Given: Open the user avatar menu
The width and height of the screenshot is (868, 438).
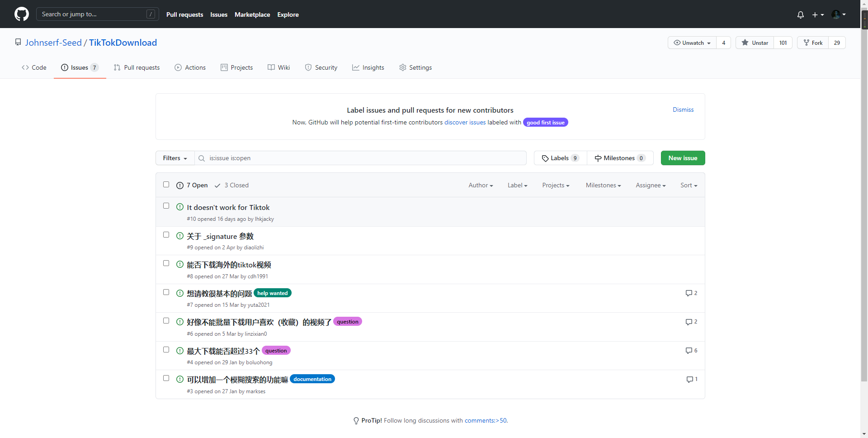Looking at the screenshot, I should [839, 14].
